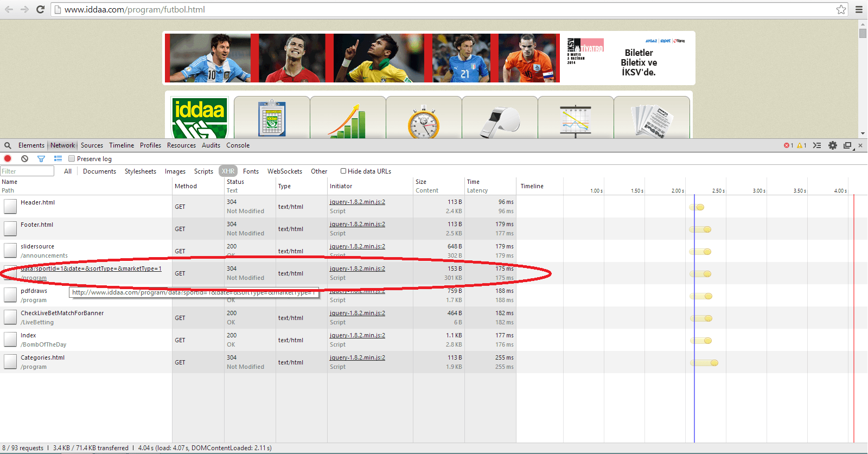Enable the Preserve log checkbox
Image resolution: width=868 pixels, height=454 pixels.
point(72,158)
